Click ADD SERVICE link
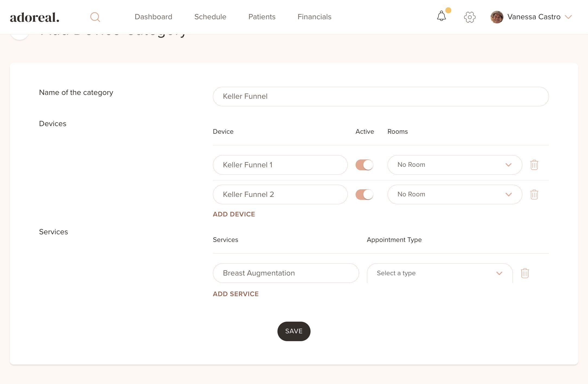 coord(235,294)
